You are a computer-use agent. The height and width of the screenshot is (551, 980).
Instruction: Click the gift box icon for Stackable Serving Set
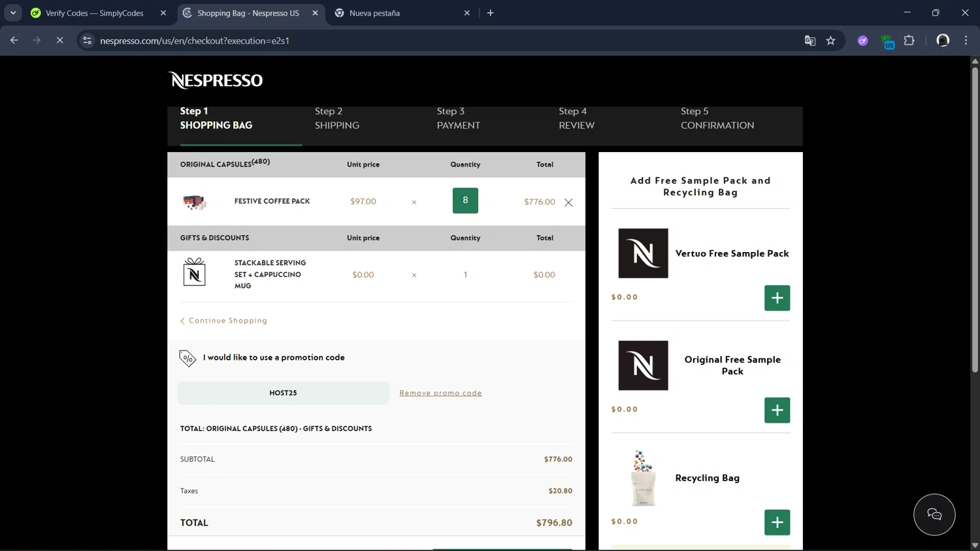tap(195, 272)
